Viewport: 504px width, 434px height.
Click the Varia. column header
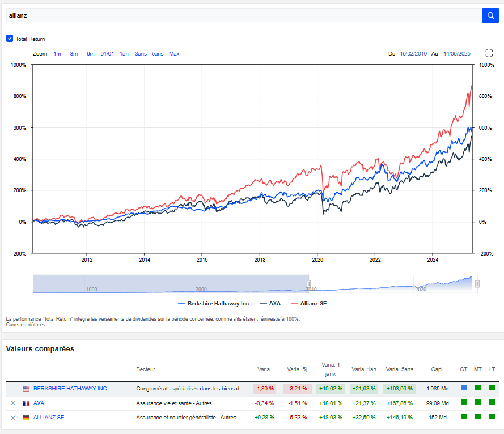(264, 369)
